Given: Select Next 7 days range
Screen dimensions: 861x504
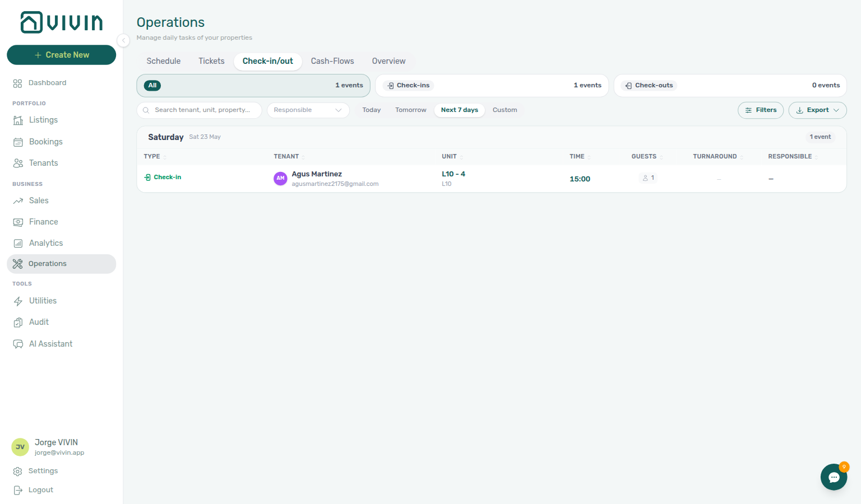Looking at the screenshot, I should pos(460,110).
